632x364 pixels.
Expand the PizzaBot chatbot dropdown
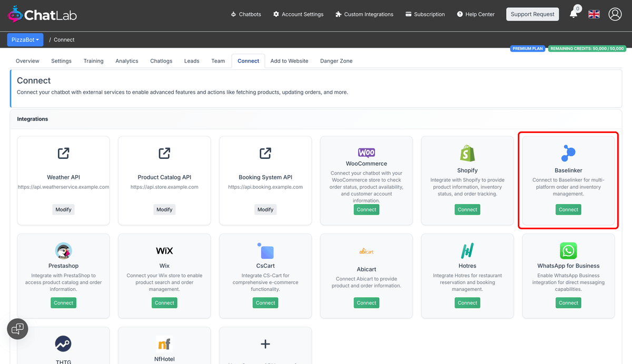25,39
